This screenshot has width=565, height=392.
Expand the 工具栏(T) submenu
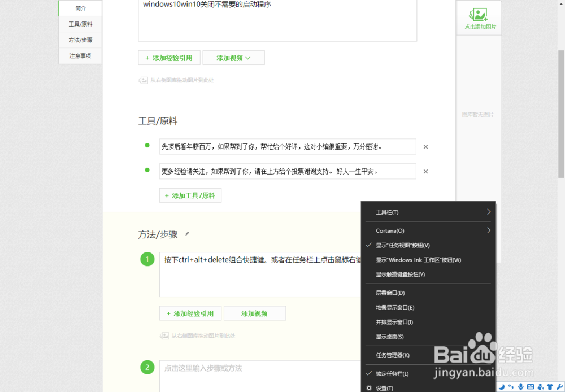[386, 212]
